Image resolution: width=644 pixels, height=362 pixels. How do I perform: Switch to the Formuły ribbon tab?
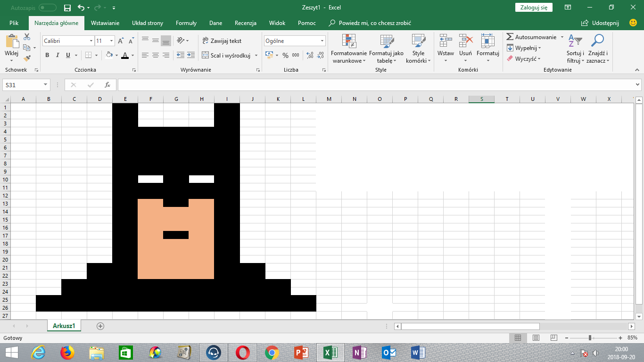(x=186, y=23)
